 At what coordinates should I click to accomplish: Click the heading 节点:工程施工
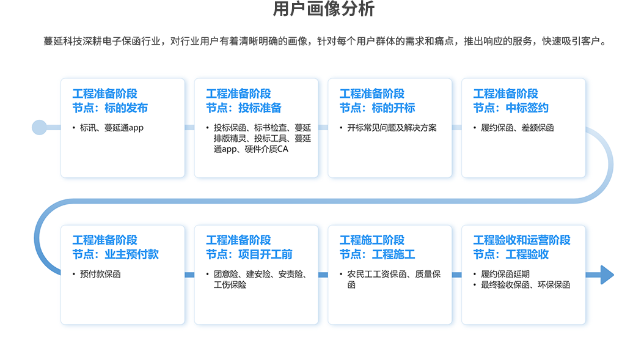pyautogui.click(x=377, y=254)
